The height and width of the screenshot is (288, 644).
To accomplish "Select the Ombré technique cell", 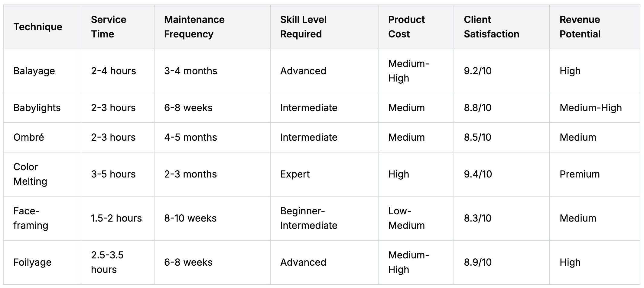I will pyautogui.click(x=29, y=137).
